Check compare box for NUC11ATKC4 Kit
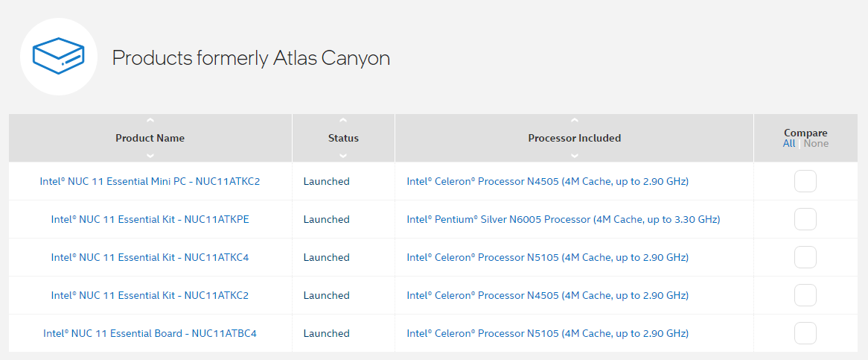The width and height of the screenshot is (868, 360). click(x=805, y=257)
